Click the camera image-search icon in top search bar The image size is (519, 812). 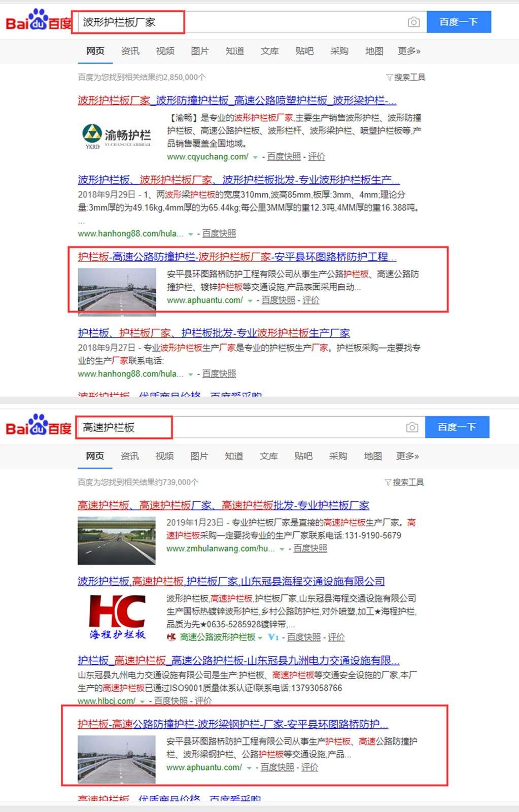click(x=413, y=22)
